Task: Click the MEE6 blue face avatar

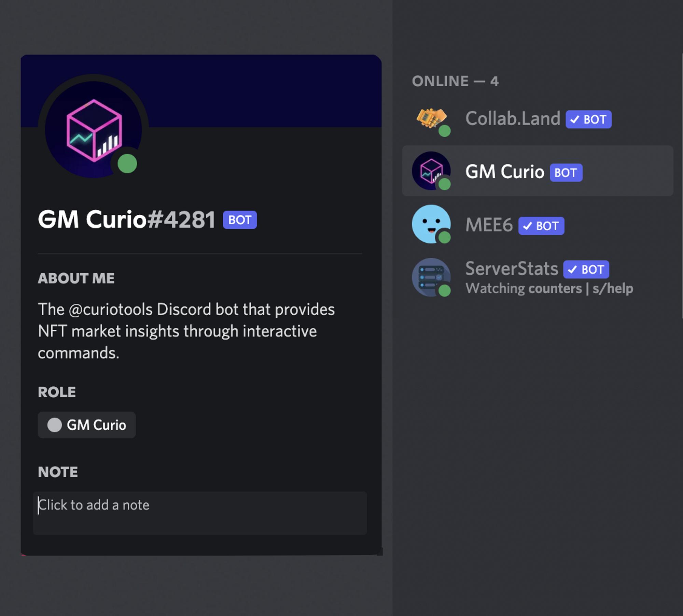Action: click(431, 224)
